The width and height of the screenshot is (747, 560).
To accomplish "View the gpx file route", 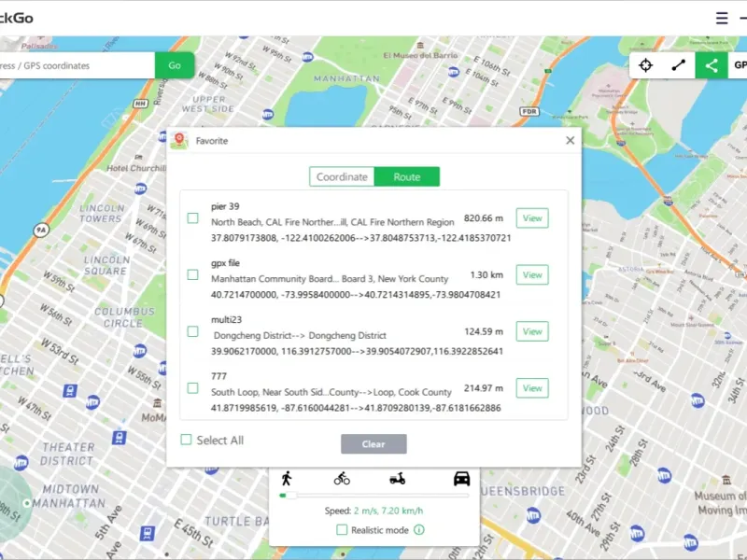I will tap(532, 274).
